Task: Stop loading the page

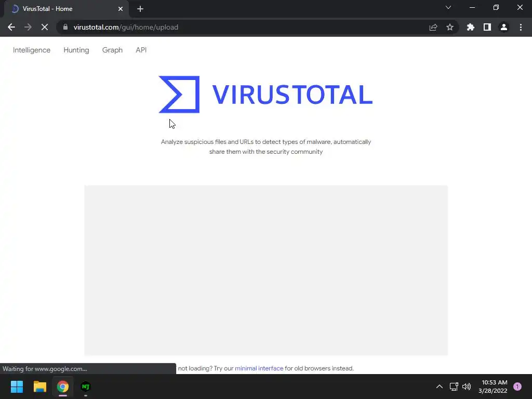Action: [x=45, y=27]
